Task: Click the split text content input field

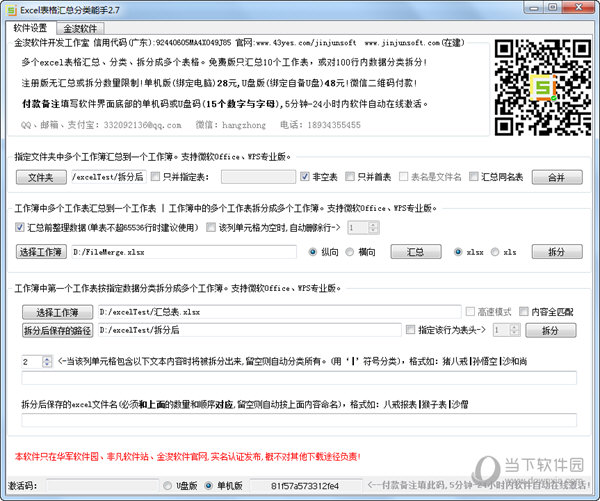Action: click(299, 378)
